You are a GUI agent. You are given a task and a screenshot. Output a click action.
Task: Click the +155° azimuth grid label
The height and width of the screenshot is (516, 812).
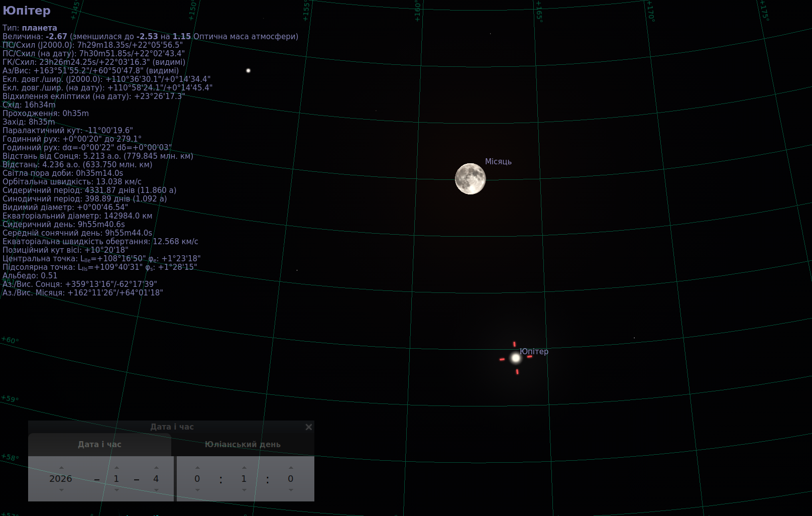click(306, 11)
